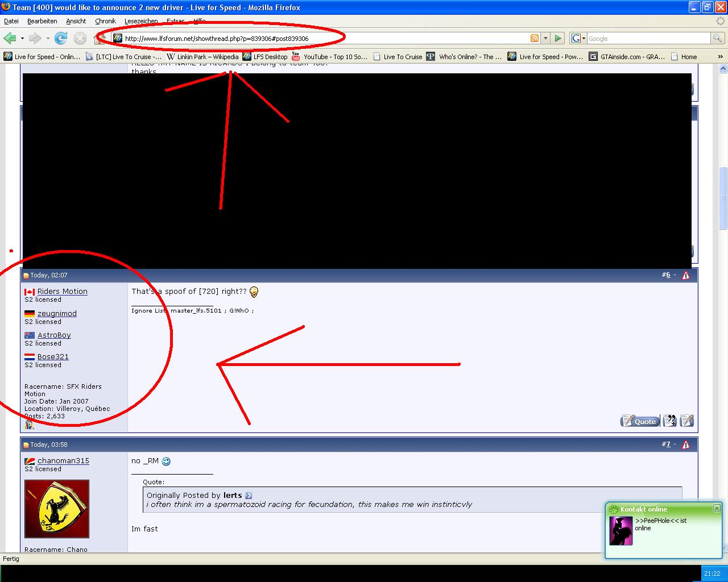
Task: Click the post status icon beside Today, 03:58
Action: point(26,445)
